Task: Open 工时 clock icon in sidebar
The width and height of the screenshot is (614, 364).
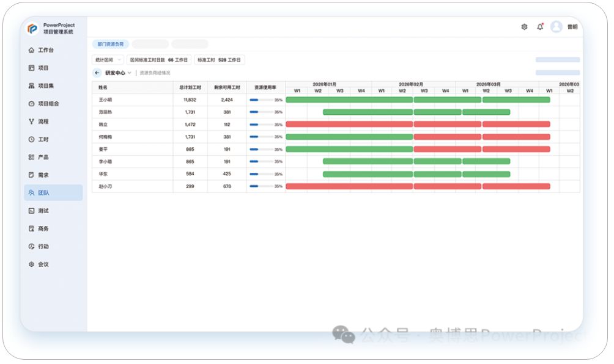Action: [x=31, y=139]
